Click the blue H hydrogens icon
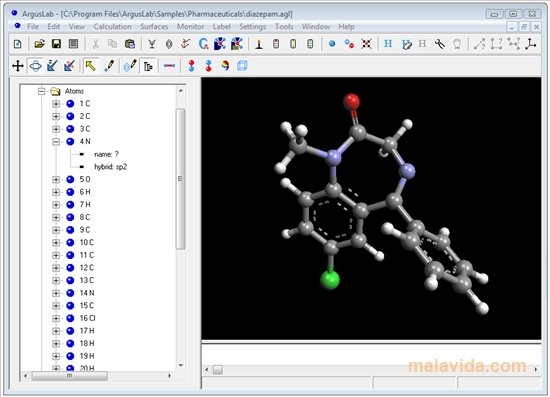550x397 pixels. pyautogui.click(x=388, y=44)
